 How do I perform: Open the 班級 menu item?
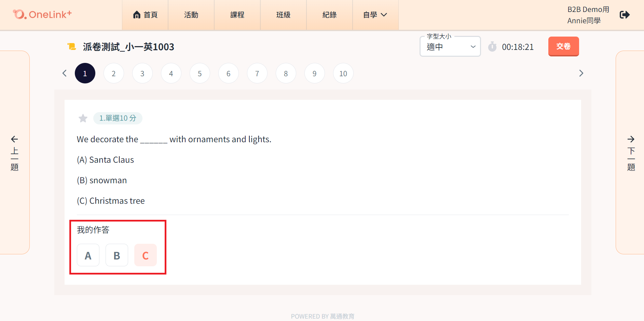pos(284,15)
